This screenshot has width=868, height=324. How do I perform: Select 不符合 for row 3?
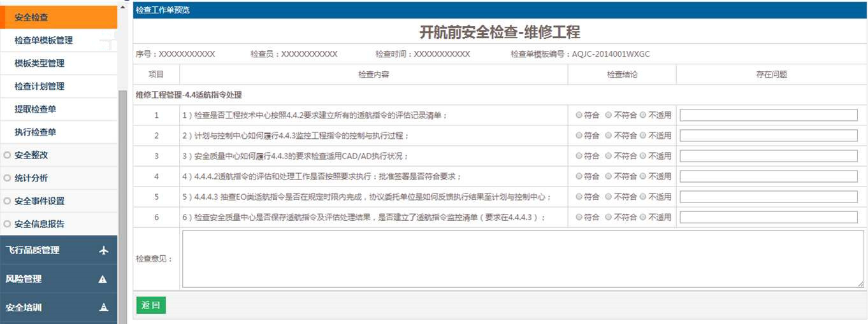coord(608,156)
